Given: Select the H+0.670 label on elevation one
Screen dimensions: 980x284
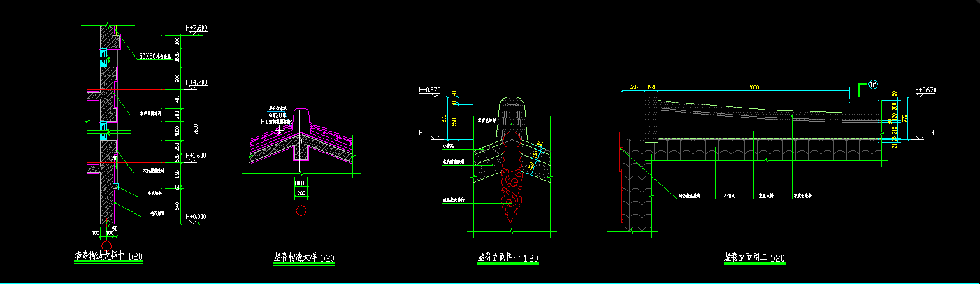Looking at the screenshot, I should 429,90.
